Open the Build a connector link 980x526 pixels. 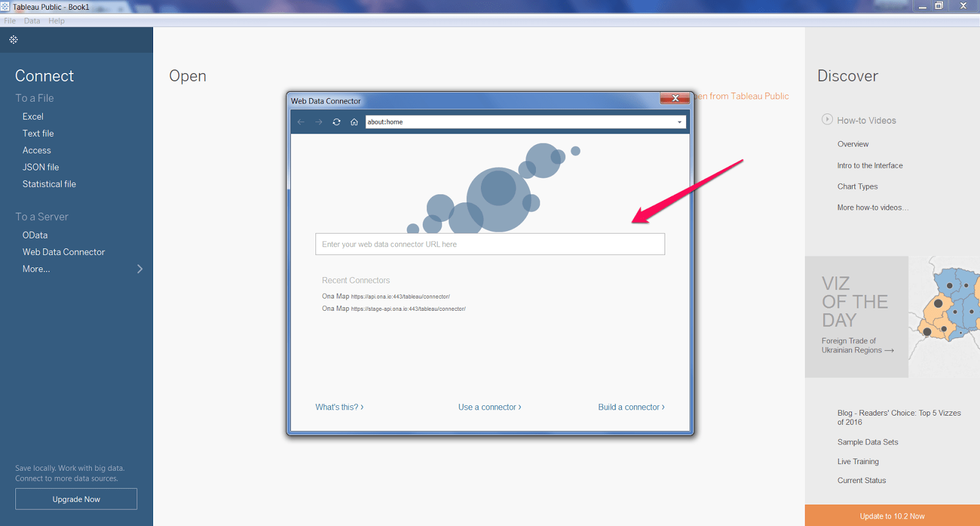(x=631, y=407)
